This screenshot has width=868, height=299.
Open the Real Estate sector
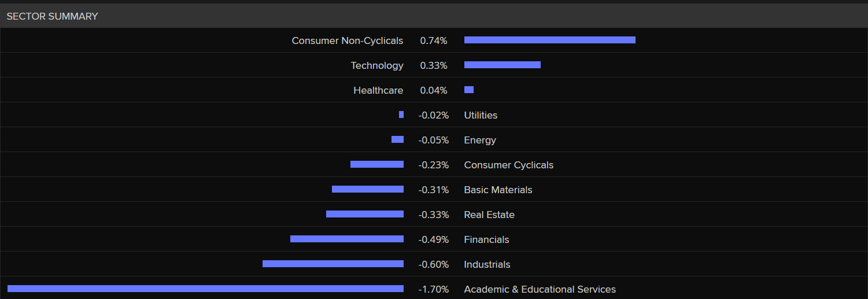click(489, 215)
